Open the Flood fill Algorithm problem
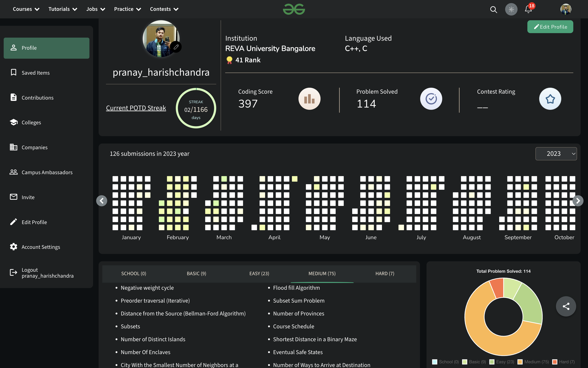The image size is (588, 368). click(296, 288)
